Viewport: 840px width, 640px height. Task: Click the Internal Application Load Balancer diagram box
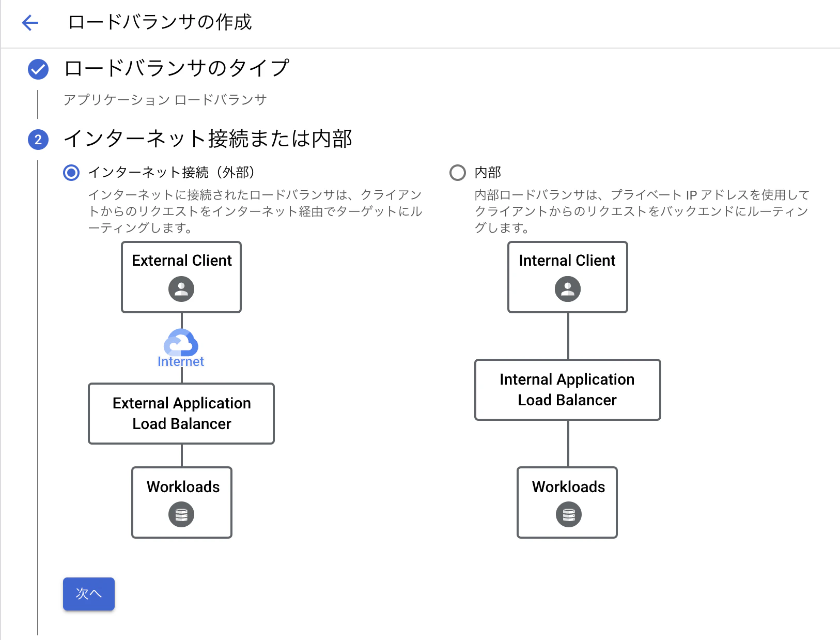pyautogui.click(x=567, y=389)
